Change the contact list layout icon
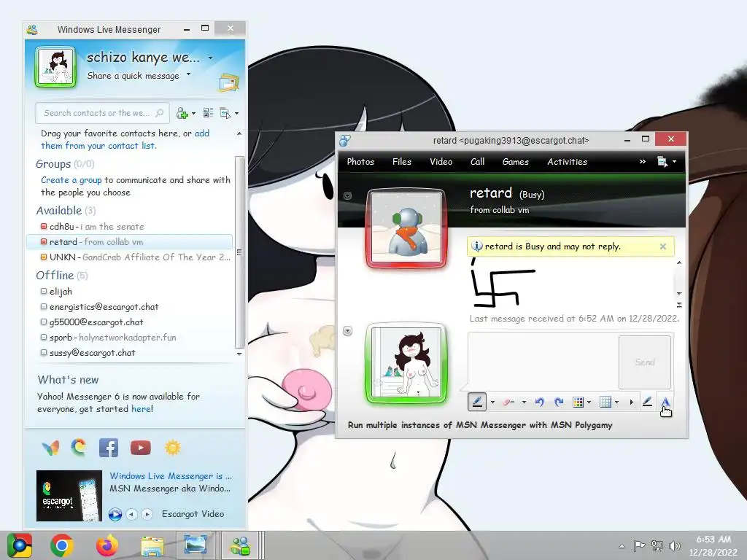The image size is (747, 560). tap(208, 113)
